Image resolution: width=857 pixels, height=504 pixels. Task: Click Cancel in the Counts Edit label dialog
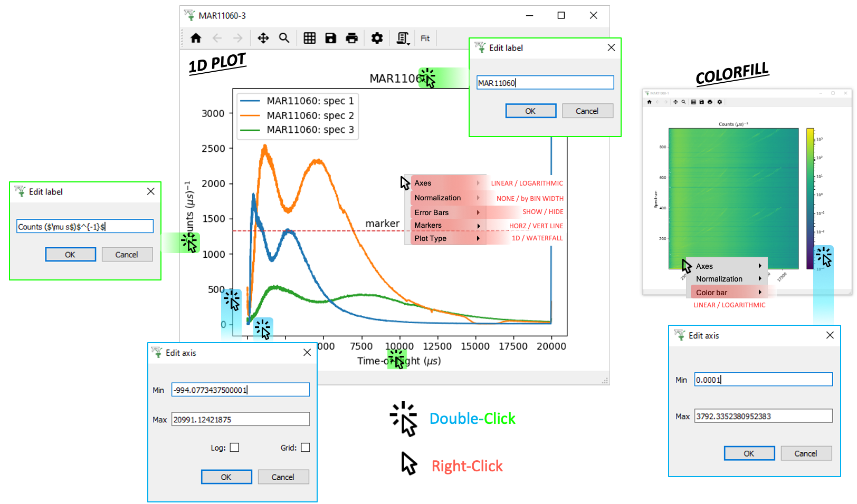pyautogui.click(x=127, y=255)
